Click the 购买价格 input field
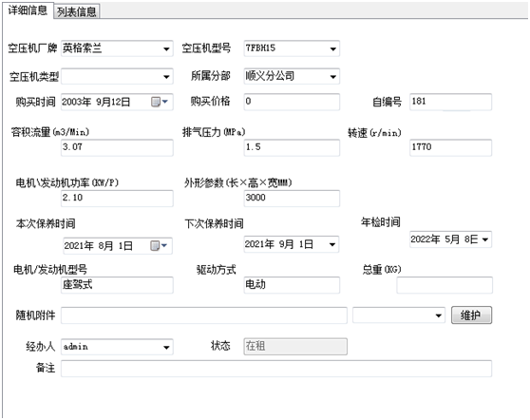The image size is (530, 420). click(292, 102)
